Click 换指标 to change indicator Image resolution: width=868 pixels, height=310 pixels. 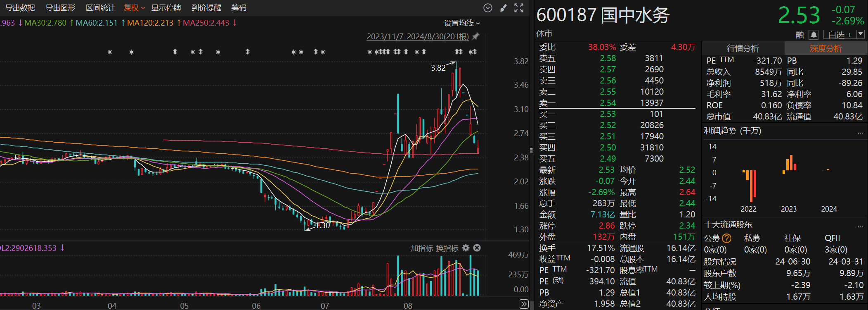[x=447, y=248]
